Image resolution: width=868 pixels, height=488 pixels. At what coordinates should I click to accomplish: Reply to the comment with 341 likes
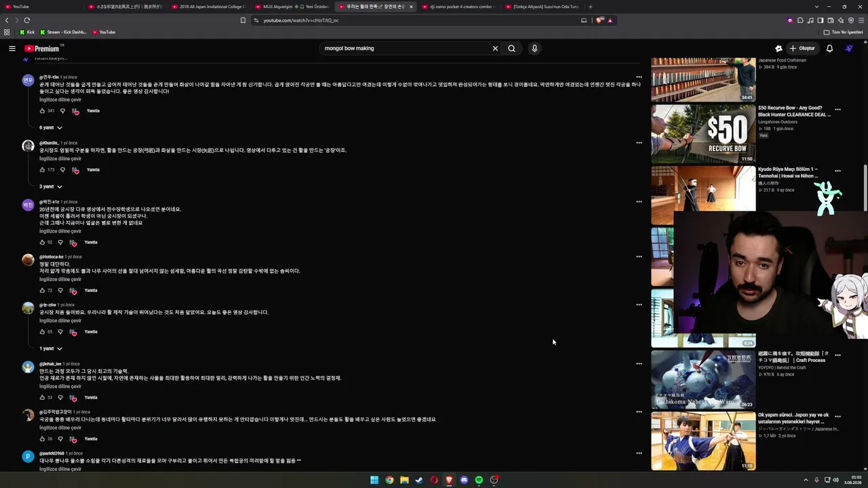(93, 110)
